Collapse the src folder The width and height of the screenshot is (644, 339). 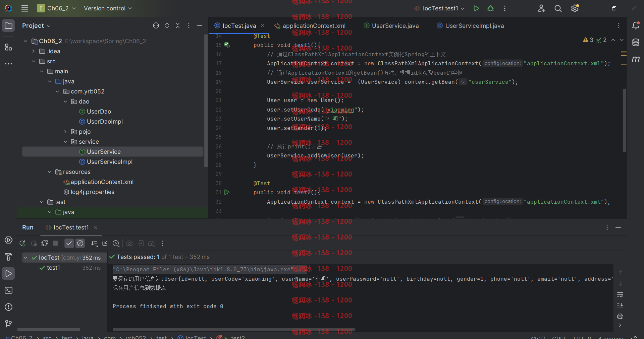34,61
